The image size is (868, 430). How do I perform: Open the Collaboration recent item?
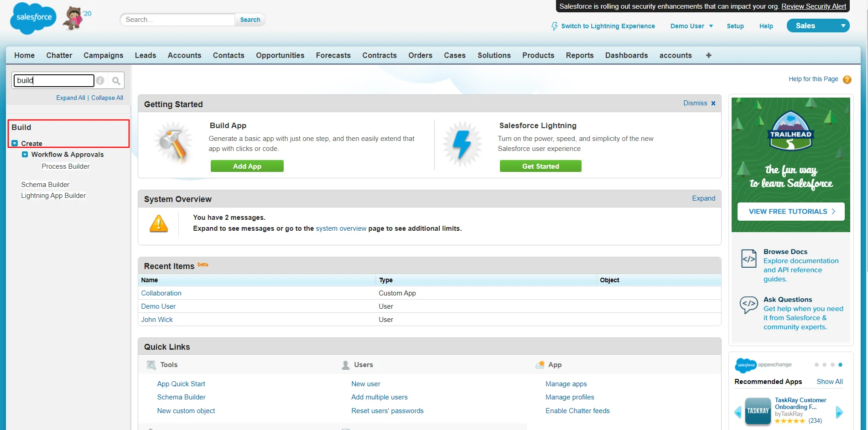pyautogui.click(x=161, y=293)
